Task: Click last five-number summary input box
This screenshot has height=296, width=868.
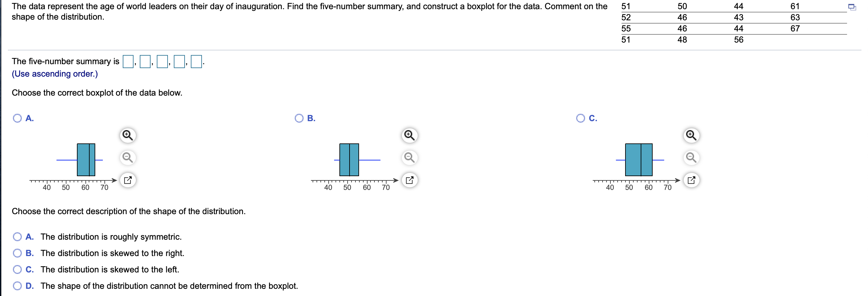Action: pos(196,61)
